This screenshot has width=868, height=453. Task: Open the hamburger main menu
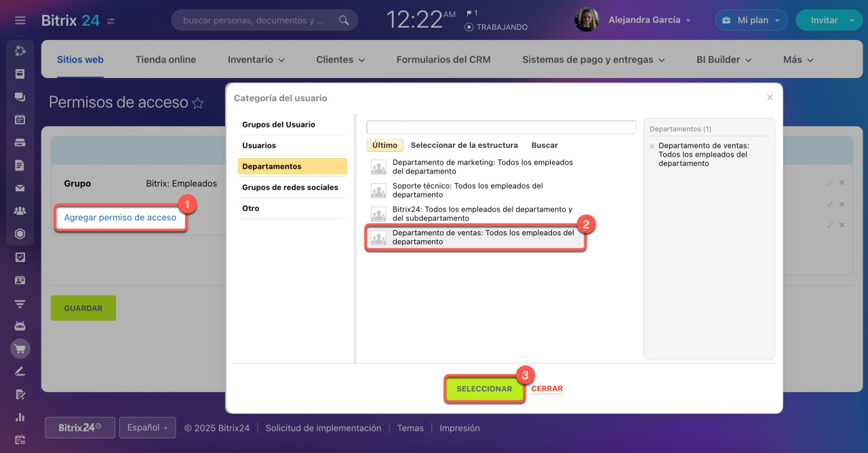(20, 20)
